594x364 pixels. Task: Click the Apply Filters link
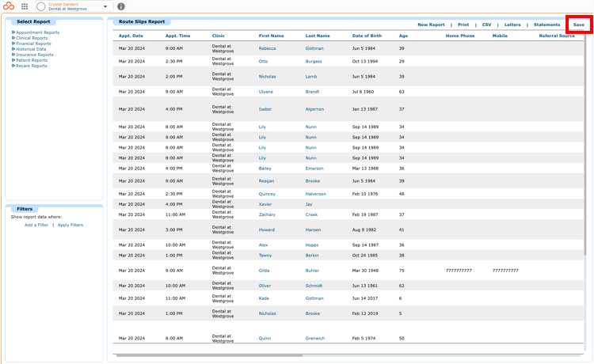coord(70,225)
